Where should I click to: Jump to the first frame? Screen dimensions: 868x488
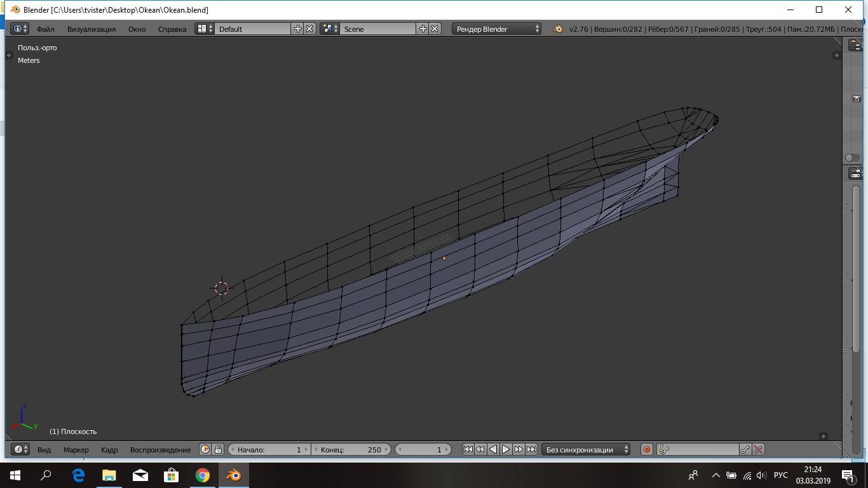[468, 449]
